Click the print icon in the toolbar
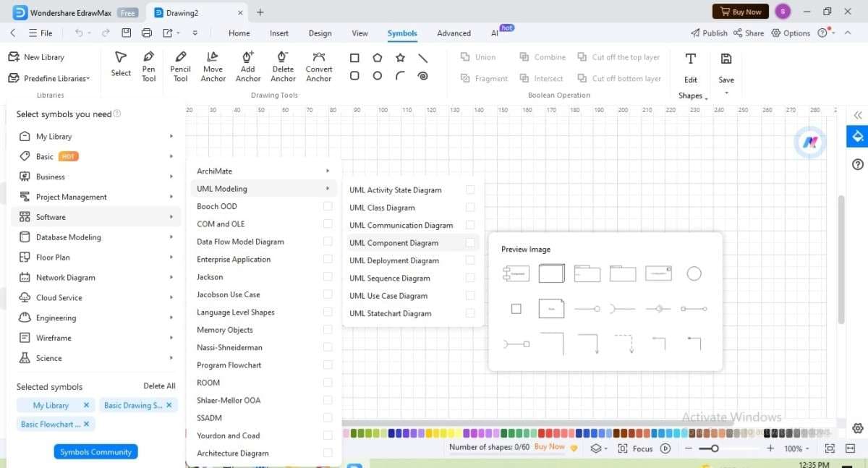The image size is (868, 468). click(147, 33)
